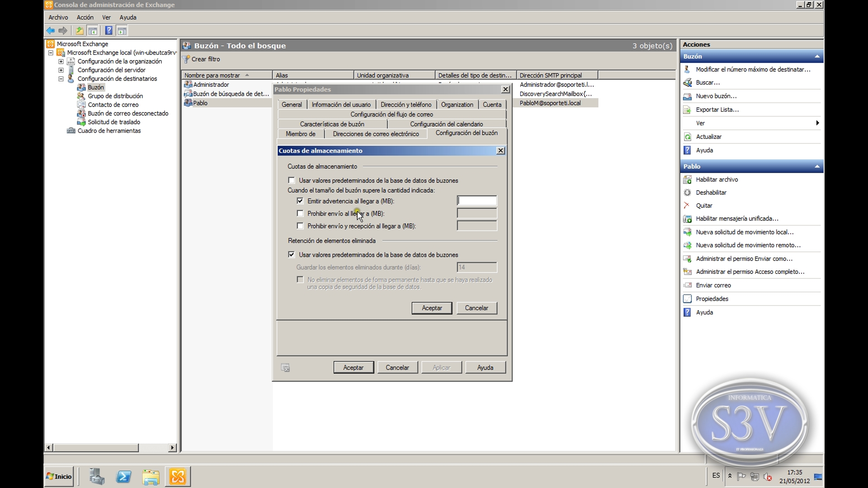Open PowerShell from the taskbar
Screen dimensions: 868x488
coord(123,477)
